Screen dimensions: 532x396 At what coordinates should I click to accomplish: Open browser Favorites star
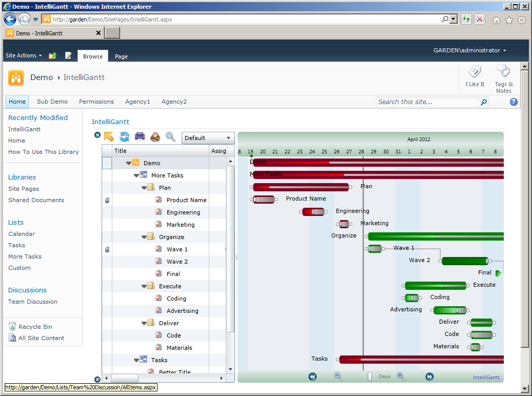(509, 21)
